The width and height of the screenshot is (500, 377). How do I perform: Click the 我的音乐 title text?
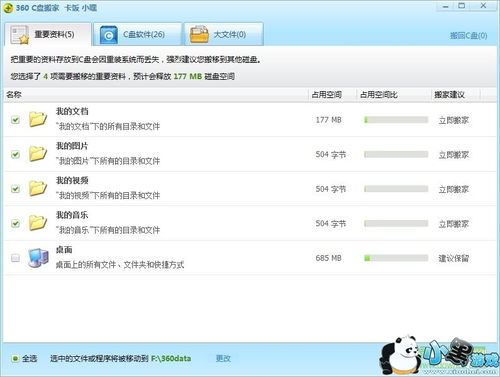pyautogui.click(x=72, y=215)
